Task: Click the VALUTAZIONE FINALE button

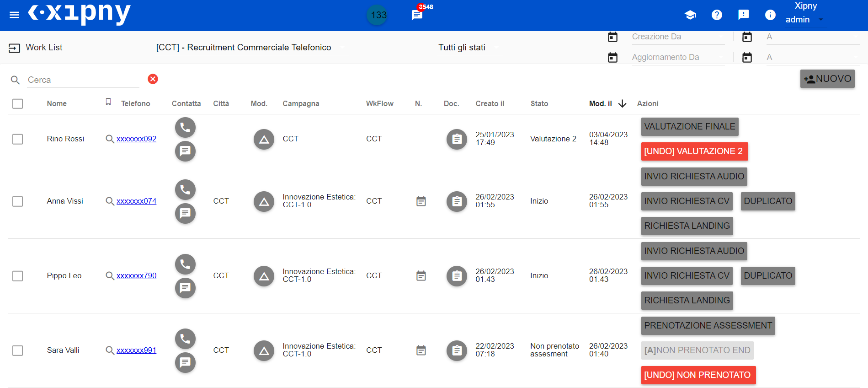Action: coord(690,127)
